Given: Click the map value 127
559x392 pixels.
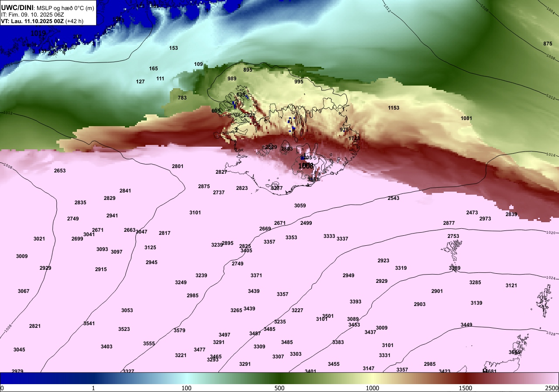Looking at the screenshot, I should click(140, 82).
